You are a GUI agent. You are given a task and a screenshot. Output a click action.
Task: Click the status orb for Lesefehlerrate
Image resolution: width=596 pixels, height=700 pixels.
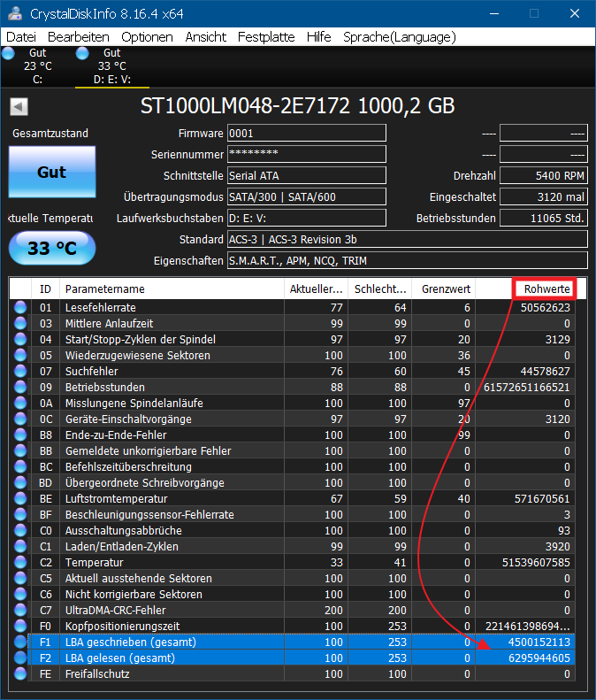tap(20, 308)
